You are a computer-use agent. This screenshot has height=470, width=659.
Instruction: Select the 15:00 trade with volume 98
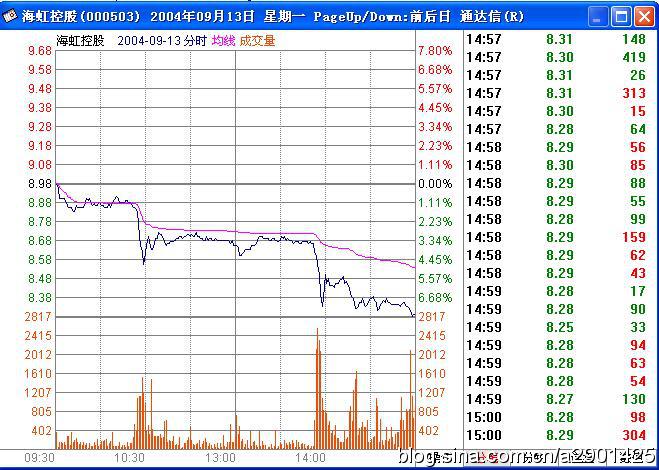click(x=556, y=417)
